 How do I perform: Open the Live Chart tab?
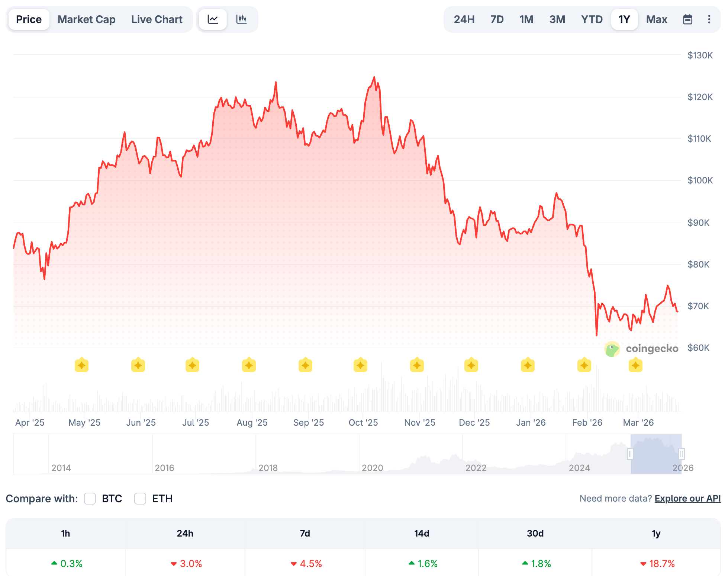157,19
